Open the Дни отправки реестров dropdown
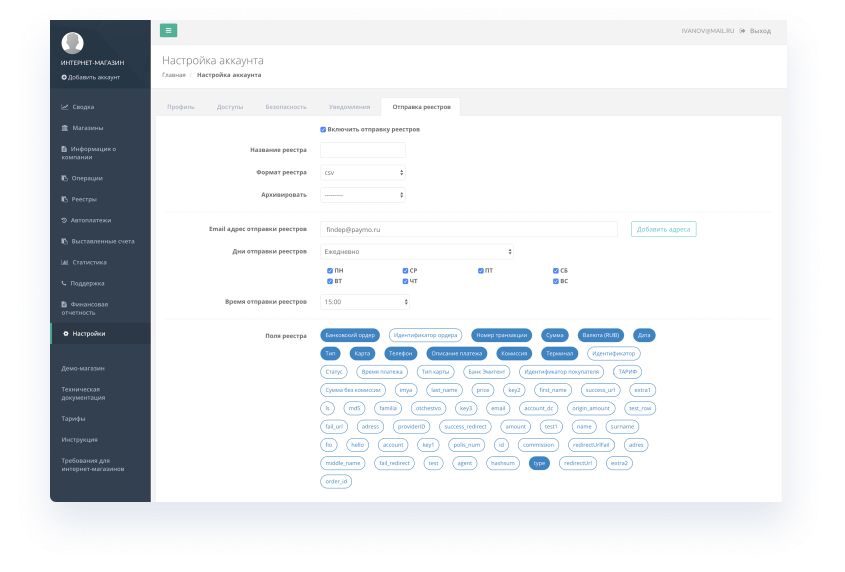This screenshot has height=572, width=845. tap(417, 252)
